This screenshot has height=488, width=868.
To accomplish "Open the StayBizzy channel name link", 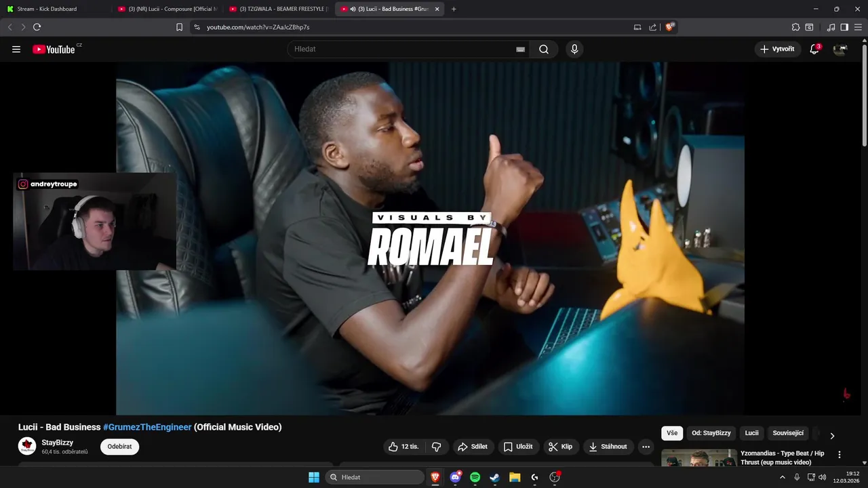I will (x=58, y=443).
